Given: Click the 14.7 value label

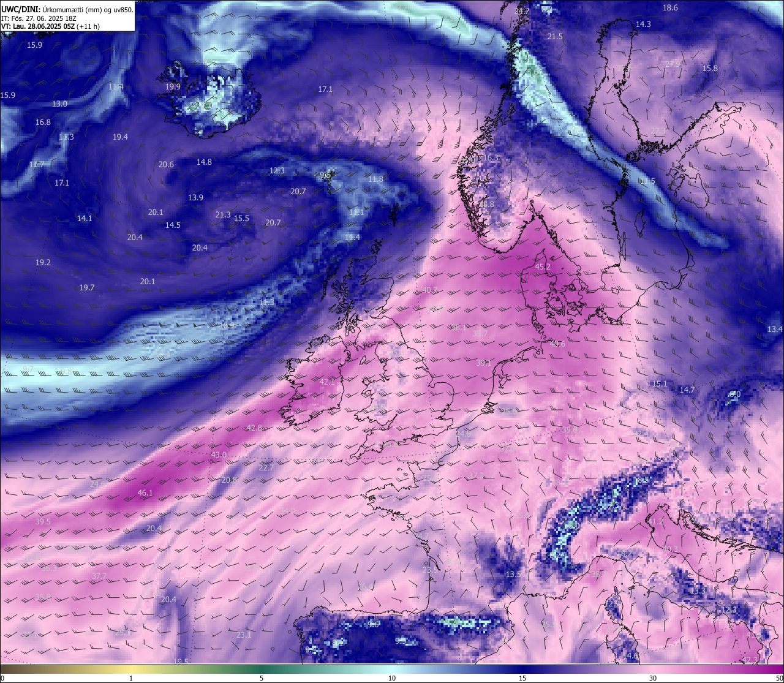Looking at the screenshot, I should [687, 390].
